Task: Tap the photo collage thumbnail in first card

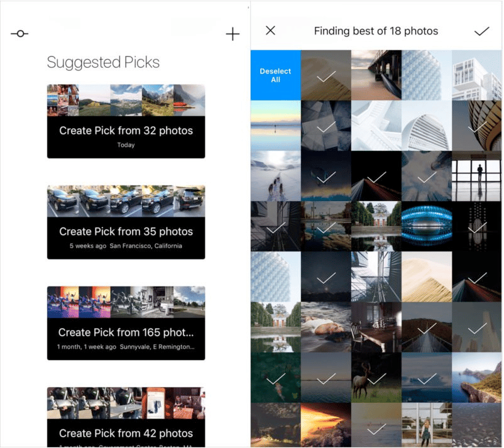Action: click(x=63, y=101)
